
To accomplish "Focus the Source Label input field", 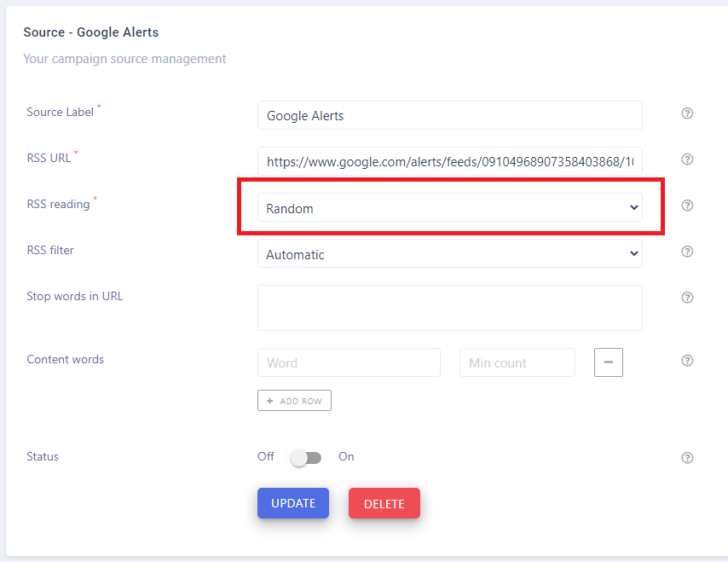I will coord(450,115).
